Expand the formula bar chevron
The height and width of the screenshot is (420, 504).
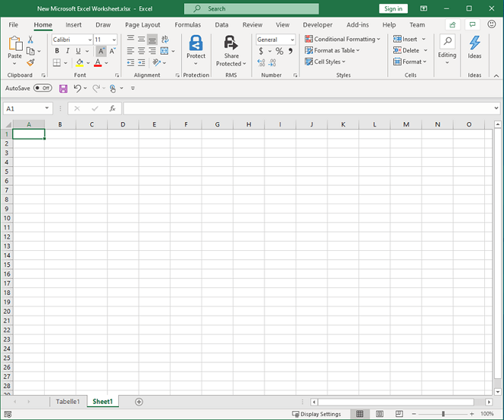(x=496, y=108)
